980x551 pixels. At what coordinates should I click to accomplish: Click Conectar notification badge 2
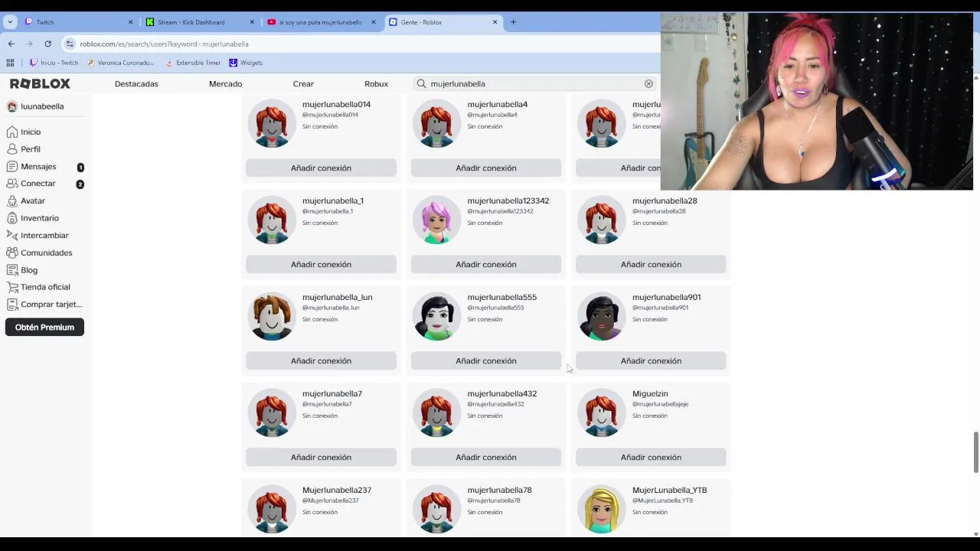(80, 184)
